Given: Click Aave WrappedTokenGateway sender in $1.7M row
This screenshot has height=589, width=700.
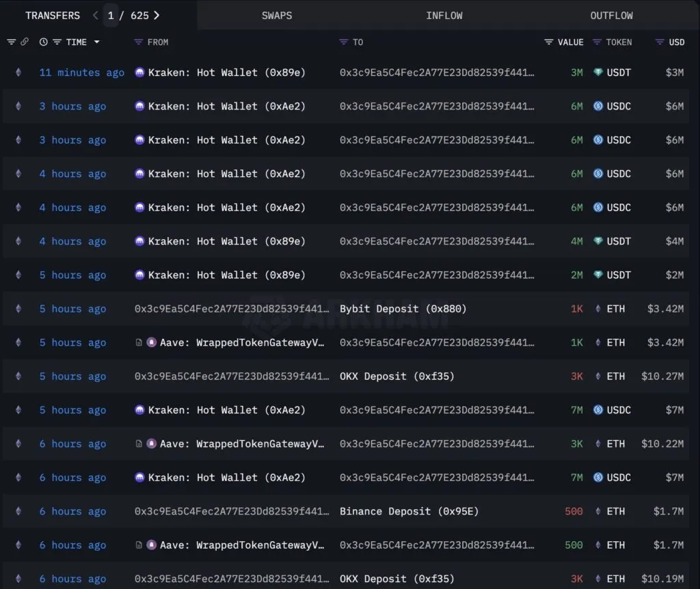Looking at the screenshot, I should click(242, 545).
